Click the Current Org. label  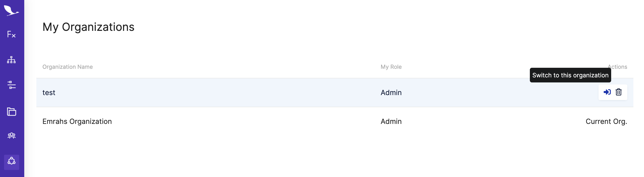pyautogui.click(x=606, y=121)
